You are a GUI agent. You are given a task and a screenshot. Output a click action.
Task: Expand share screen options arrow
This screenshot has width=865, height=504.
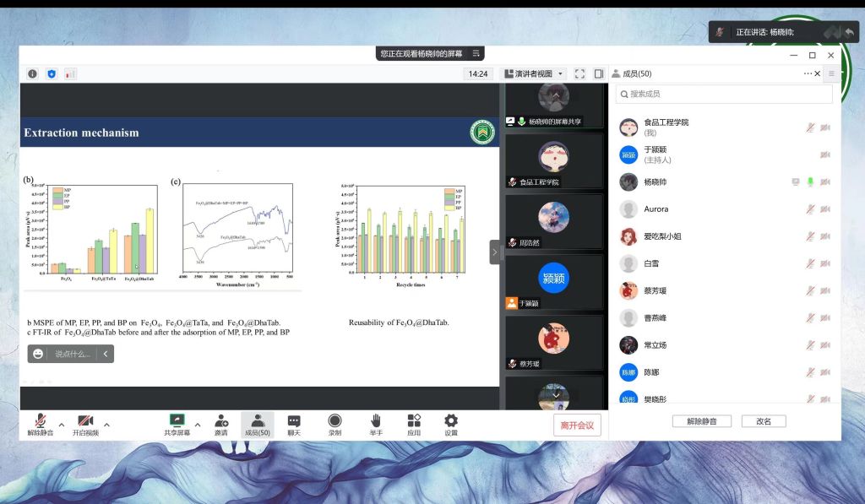[x=198, y=425]
